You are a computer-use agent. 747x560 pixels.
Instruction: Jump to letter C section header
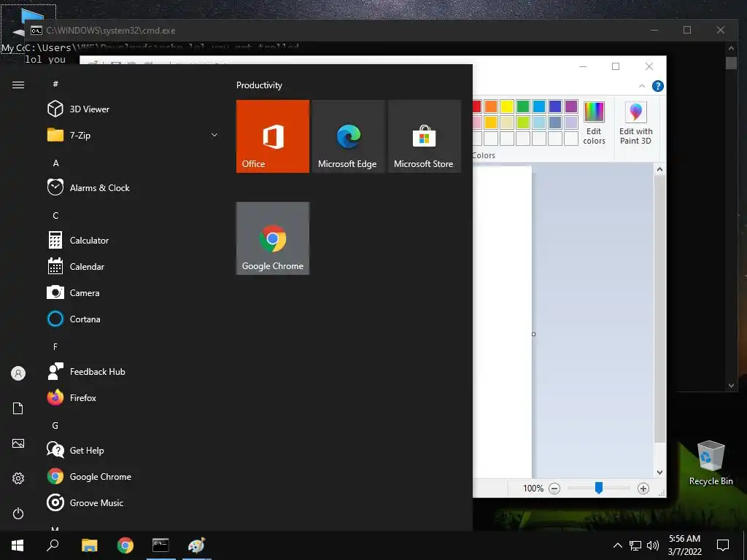55,215
